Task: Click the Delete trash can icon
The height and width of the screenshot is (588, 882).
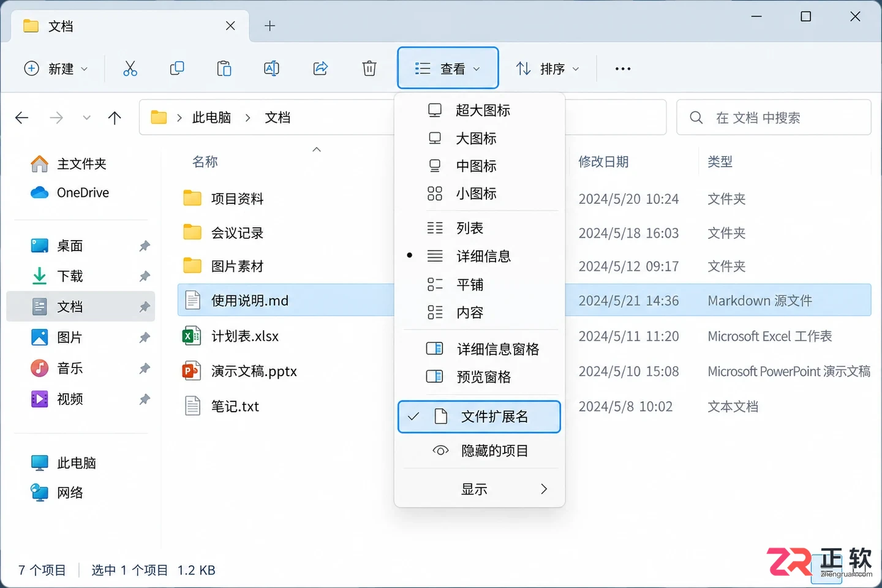Action: coord(369,69)
